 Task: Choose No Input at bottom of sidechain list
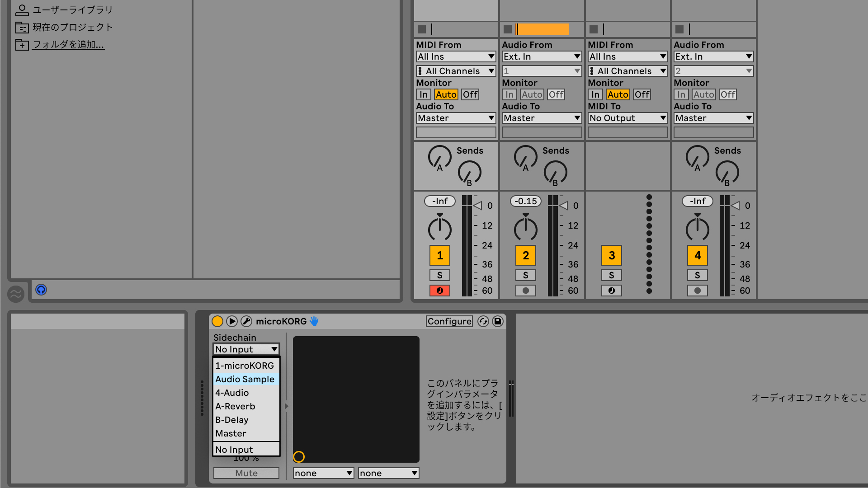(246, 450)
